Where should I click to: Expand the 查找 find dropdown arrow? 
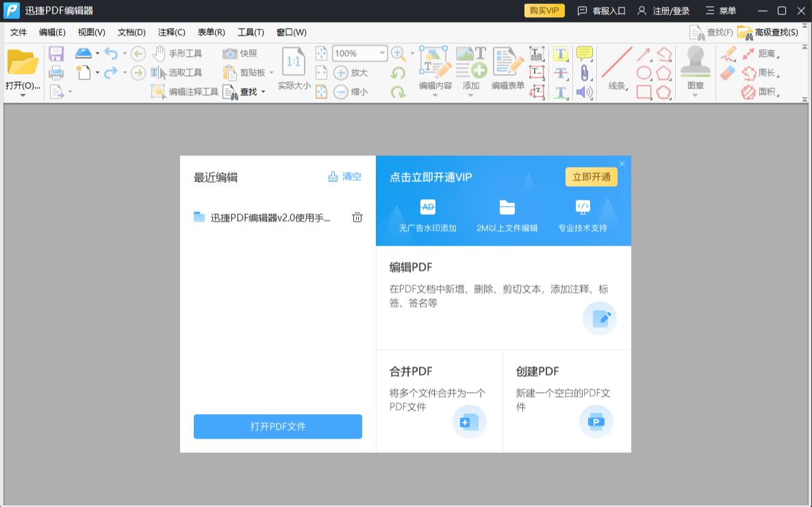point(263,92)
